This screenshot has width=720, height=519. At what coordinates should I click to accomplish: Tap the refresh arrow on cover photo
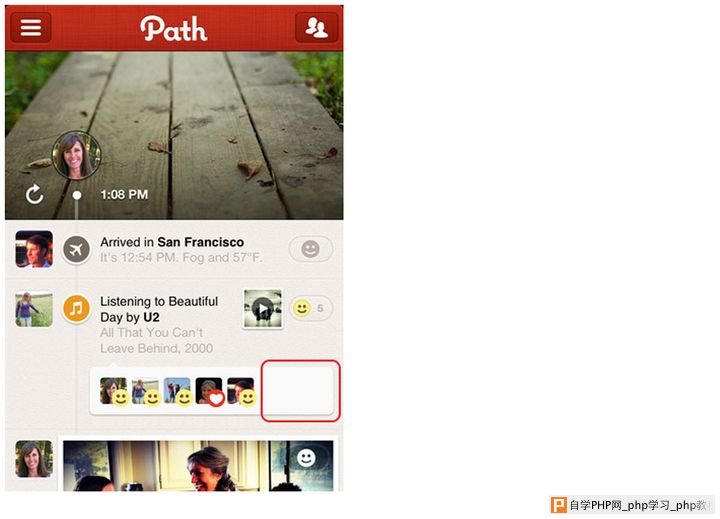click(34, 195)
